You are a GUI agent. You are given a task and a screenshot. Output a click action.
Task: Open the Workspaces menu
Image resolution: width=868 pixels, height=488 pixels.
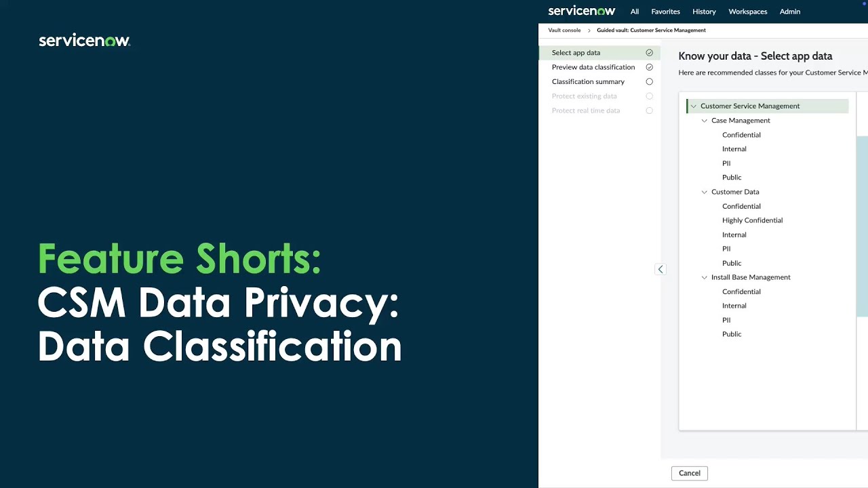click(747, 12)
